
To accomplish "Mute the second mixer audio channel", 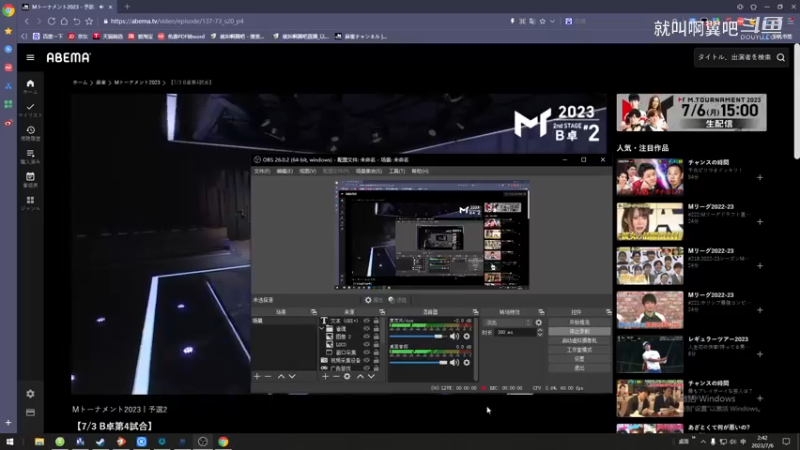I will [x=454, y=362].
